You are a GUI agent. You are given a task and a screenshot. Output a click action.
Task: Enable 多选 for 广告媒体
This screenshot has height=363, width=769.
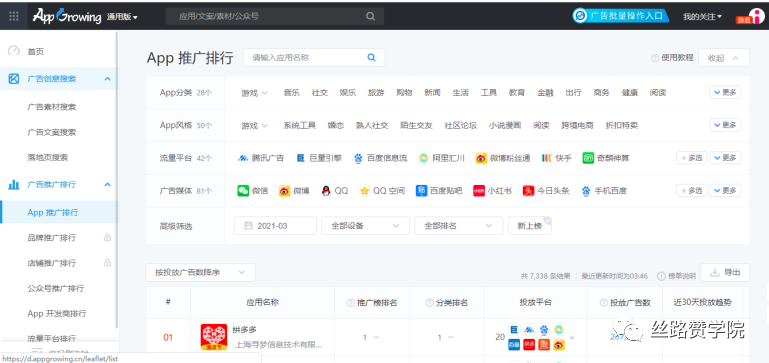(x=692, y=190)
